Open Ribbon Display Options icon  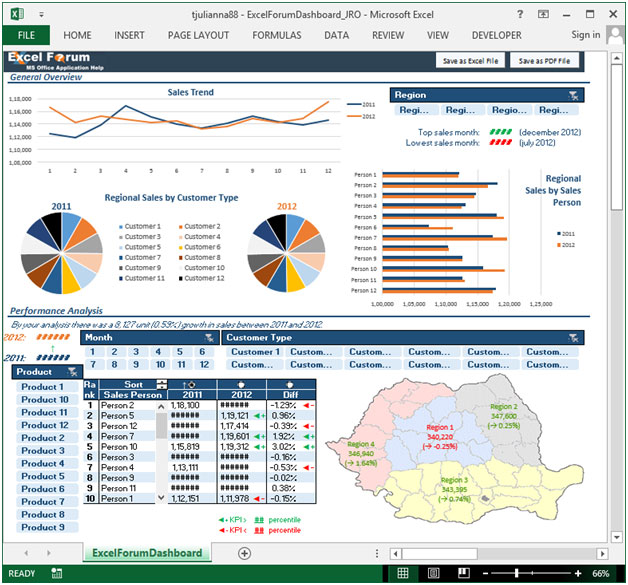(x=543, y=14)
